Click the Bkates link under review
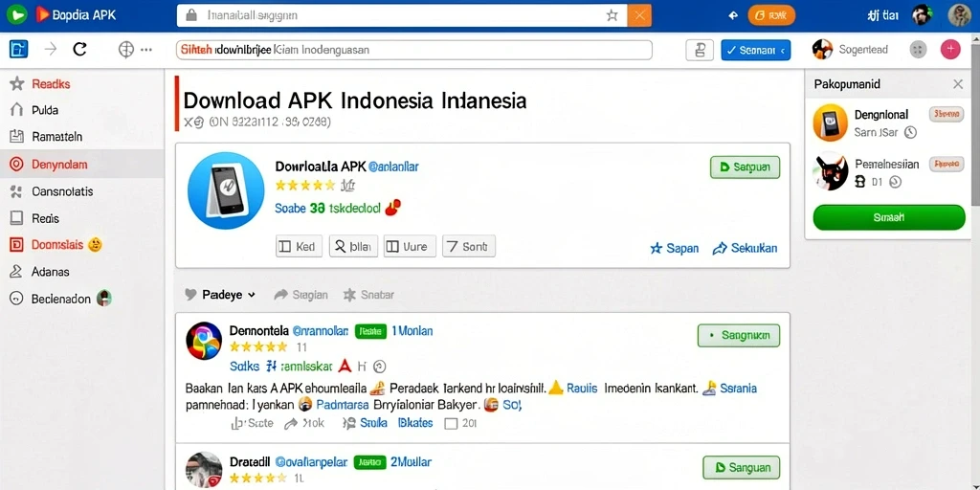 [415, 423]
